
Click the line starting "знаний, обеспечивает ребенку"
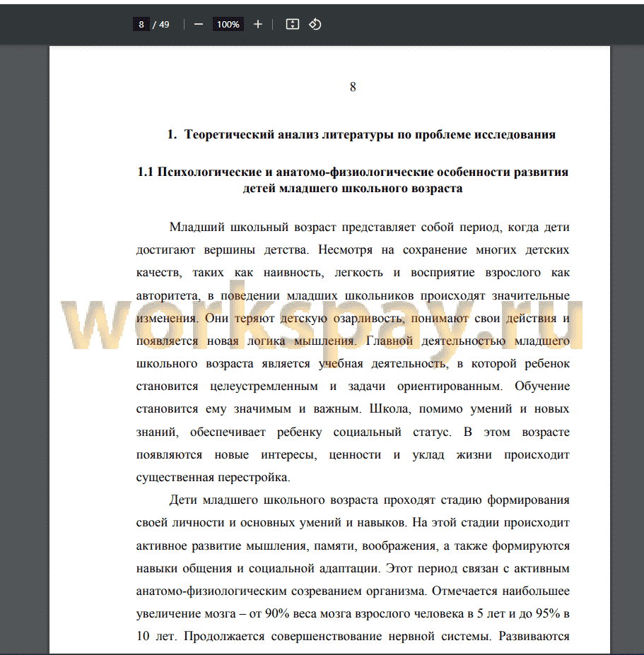pos(353,432)
